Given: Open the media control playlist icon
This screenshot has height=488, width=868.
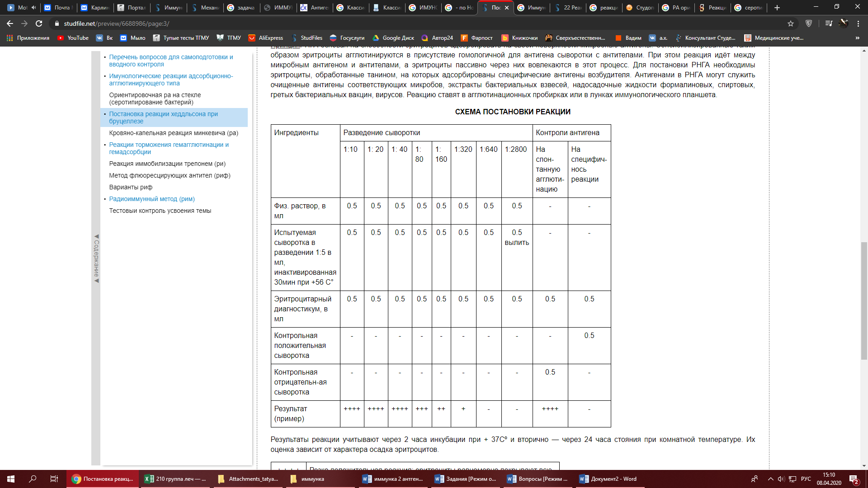Looking at the screenshot, I should [x=828, y=23].
